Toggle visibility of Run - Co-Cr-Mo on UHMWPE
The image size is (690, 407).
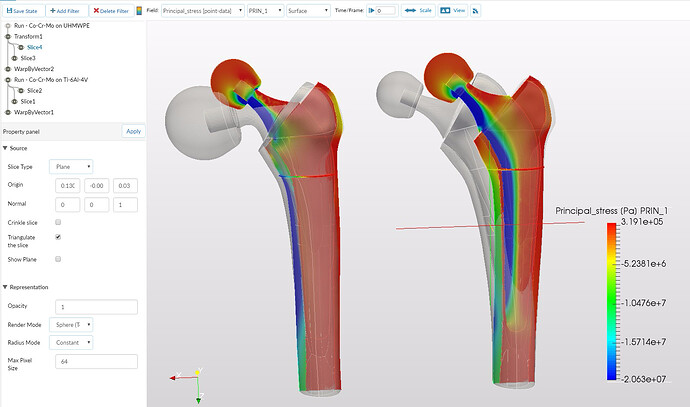[7, 26]
